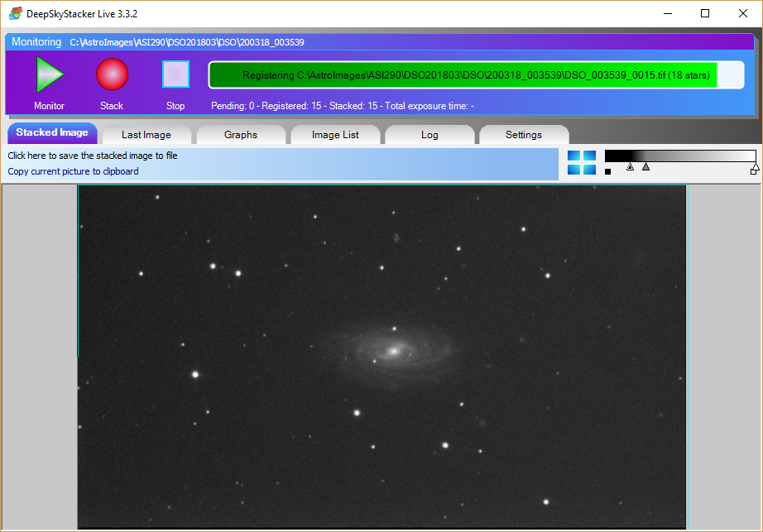Click the DeepSkyStacker title bar logo
The width and height of the screenshot is (763, 532).
coord(15,13)
